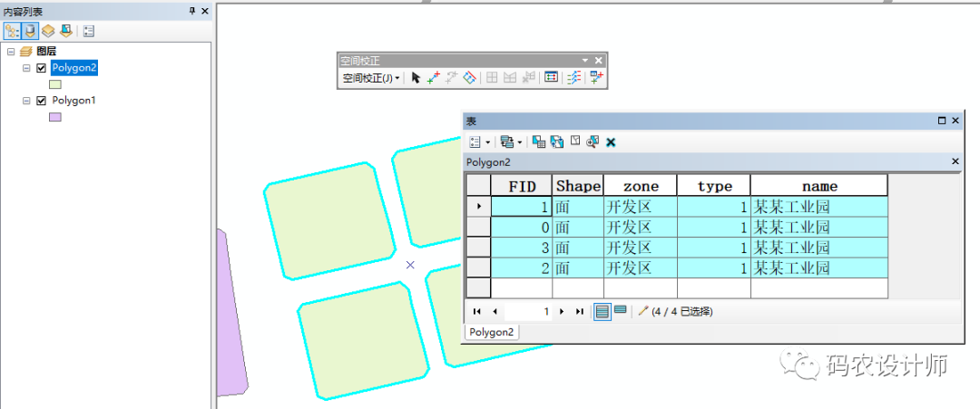Viewport: 980px width, 409px height.
Task: Click List By Source icon
Action: coord(30,31)
